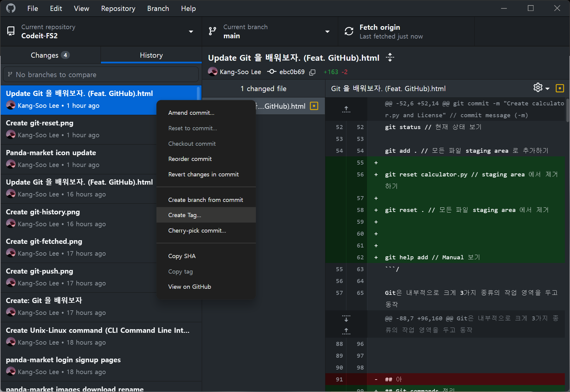The image size is (570, 392).
Task: Click the commit node icon before ebc0b69
Action: tap(271, 72)
